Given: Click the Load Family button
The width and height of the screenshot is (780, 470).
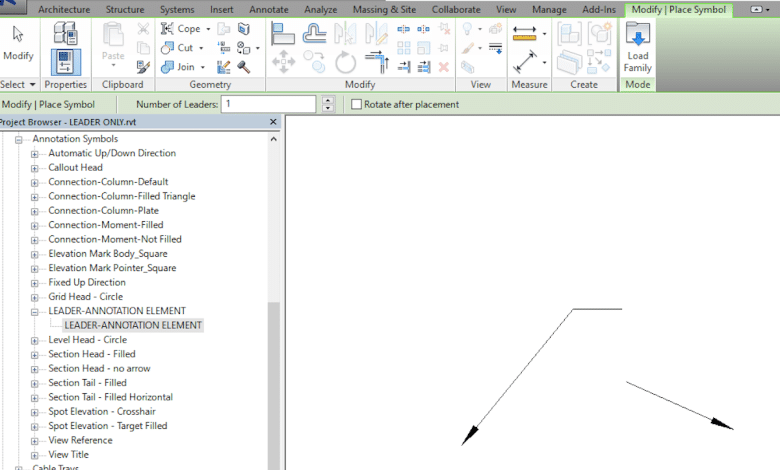Looking at the screenshot, I should tap(637, 48).
